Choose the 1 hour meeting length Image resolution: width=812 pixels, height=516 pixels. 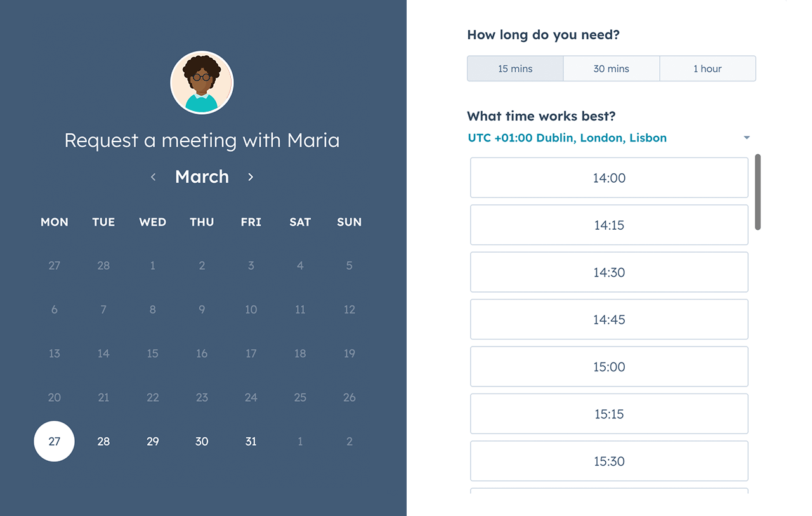pos(708,68)
